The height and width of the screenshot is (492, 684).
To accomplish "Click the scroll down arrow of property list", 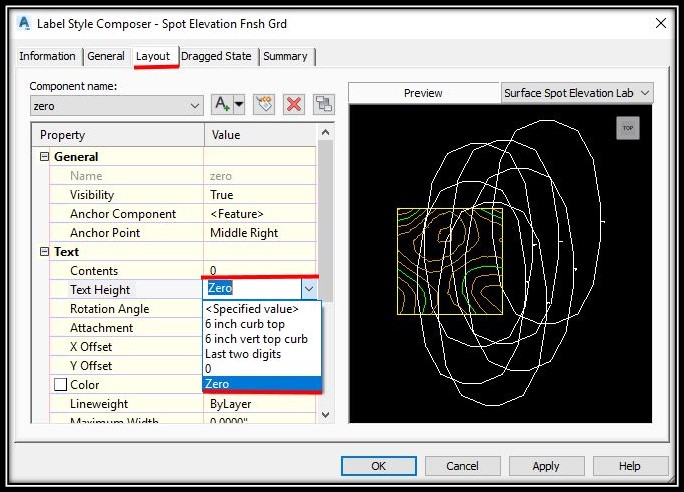I will (325, 415).
